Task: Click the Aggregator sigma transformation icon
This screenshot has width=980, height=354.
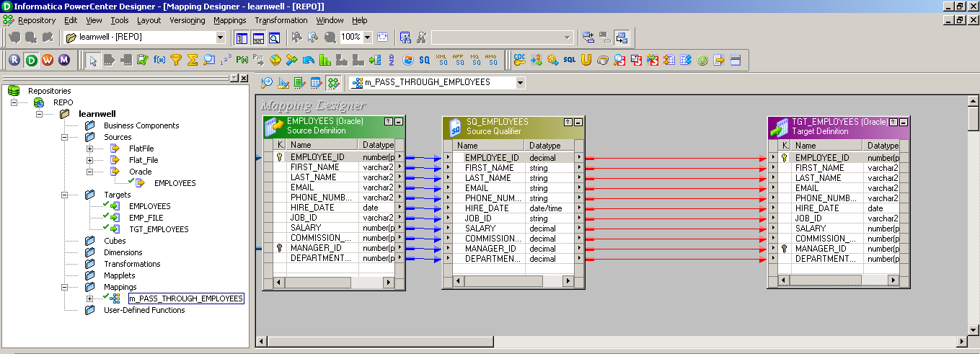Action: pyautogui.click(x=193, y=60)
